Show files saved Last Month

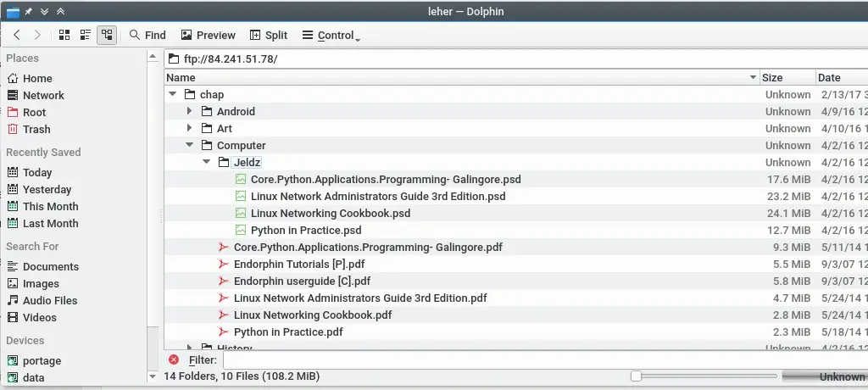[50, 223]
